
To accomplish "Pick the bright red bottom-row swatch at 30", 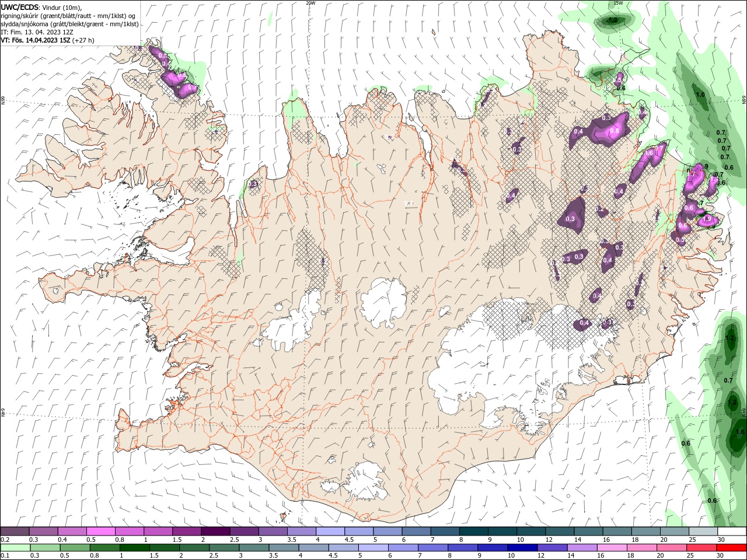I will pos(731,547).
